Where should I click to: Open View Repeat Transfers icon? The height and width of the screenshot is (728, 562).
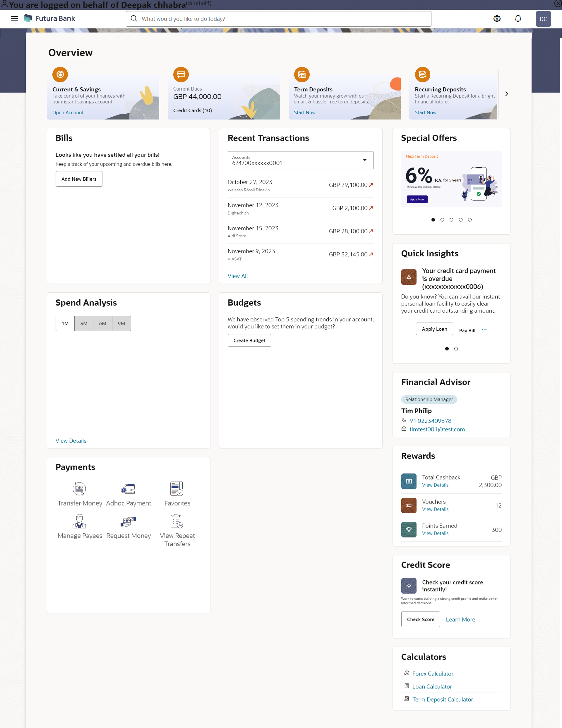(x=177, y=521)
